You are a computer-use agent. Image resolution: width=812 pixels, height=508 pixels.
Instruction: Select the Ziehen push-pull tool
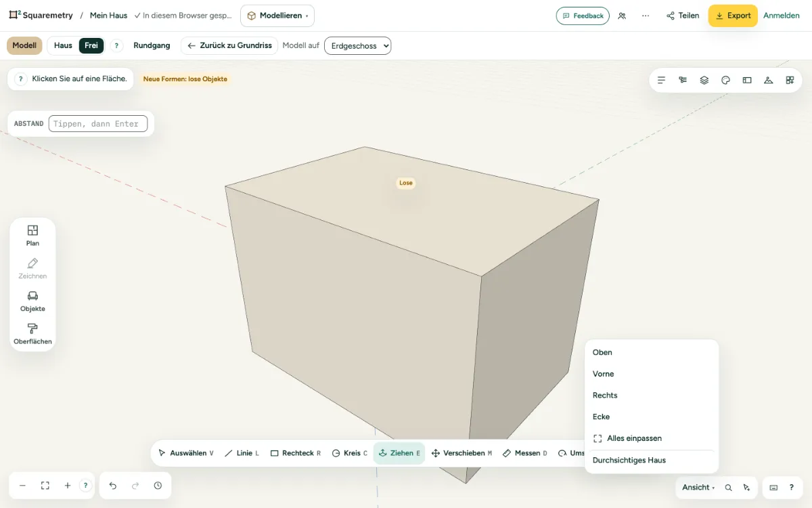tap(399, 453)
